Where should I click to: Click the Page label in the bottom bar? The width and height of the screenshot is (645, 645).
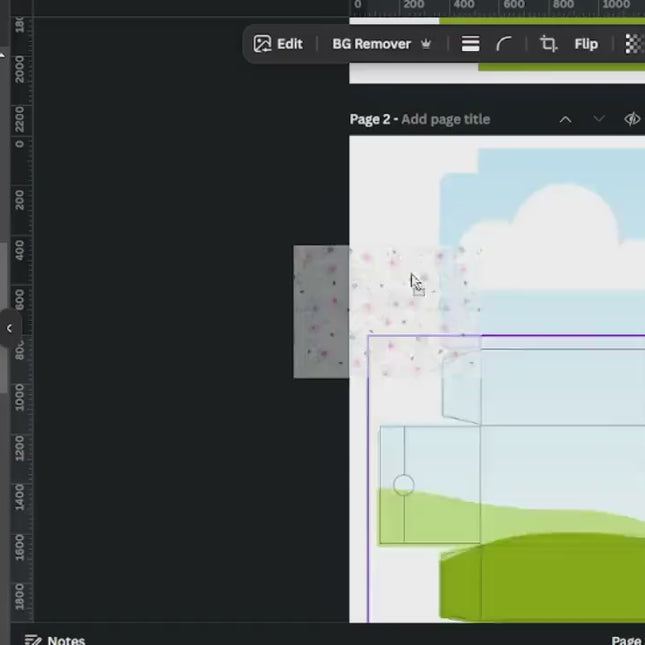pos(627,640)
